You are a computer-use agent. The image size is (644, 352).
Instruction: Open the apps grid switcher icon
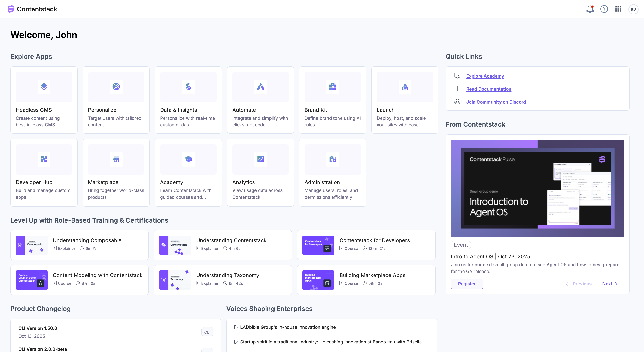click(618, 9)
